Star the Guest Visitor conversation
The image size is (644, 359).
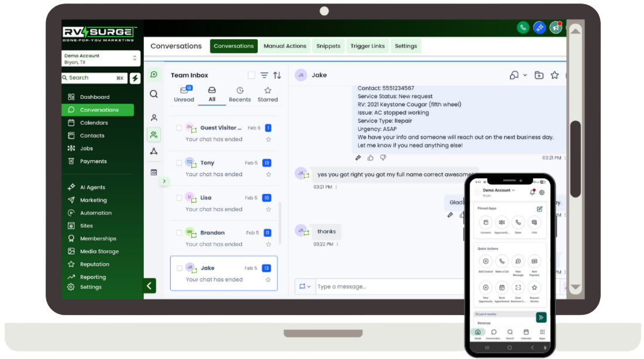(269, 139)
